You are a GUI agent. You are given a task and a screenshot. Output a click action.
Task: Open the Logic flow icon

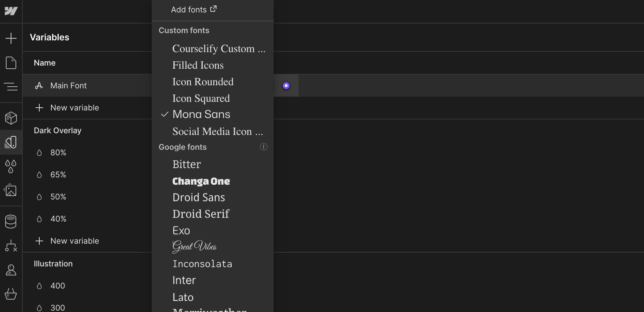point(11,246)
